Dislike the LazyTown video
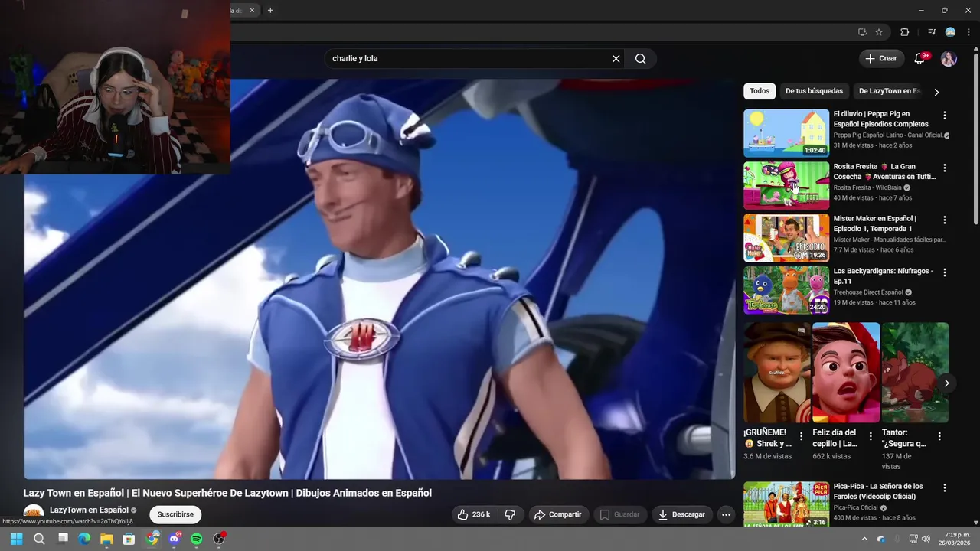 pos(510,514)
